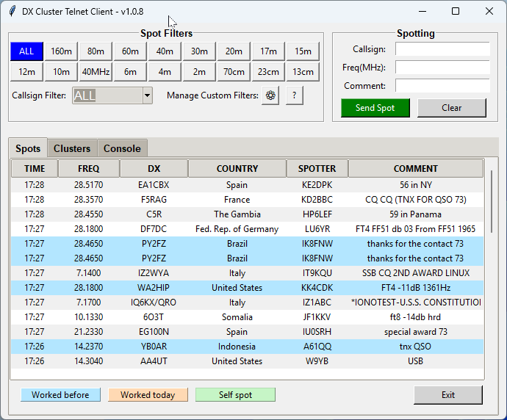The width and height of the screenshot is (507, 420).
Task: Select the EA1CBX Spain spot row
Action: (237, 185)
